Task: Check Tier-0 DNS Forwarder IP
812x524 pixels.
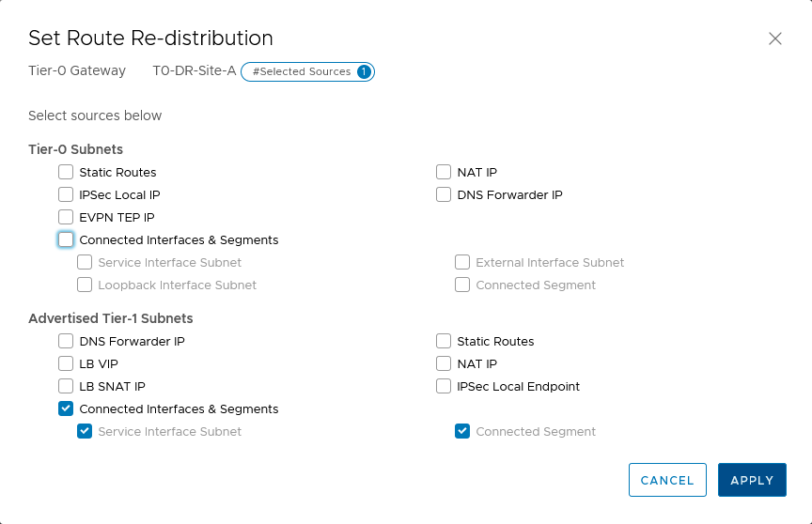Action: (444, 194)
